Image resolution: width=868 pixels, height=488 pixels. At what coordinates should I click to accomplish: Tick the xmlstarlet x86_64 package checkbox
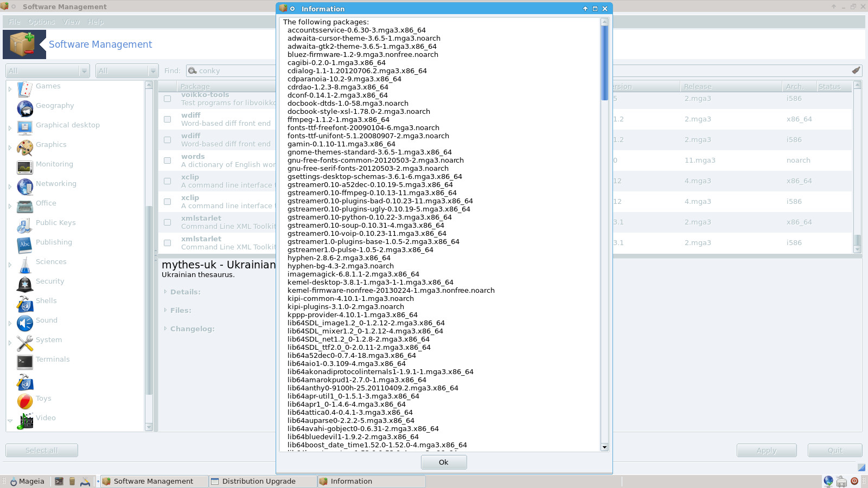[x=168, y=222]
